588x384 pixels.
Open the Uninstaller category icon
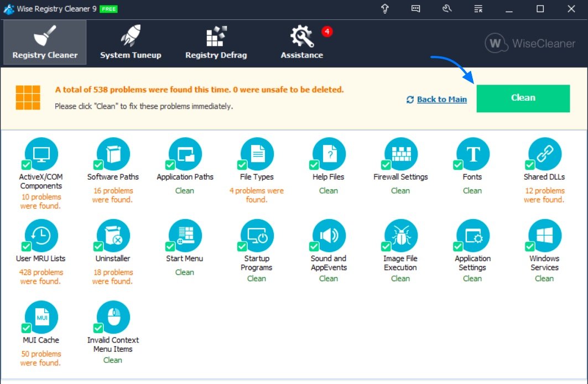[113, 236]
